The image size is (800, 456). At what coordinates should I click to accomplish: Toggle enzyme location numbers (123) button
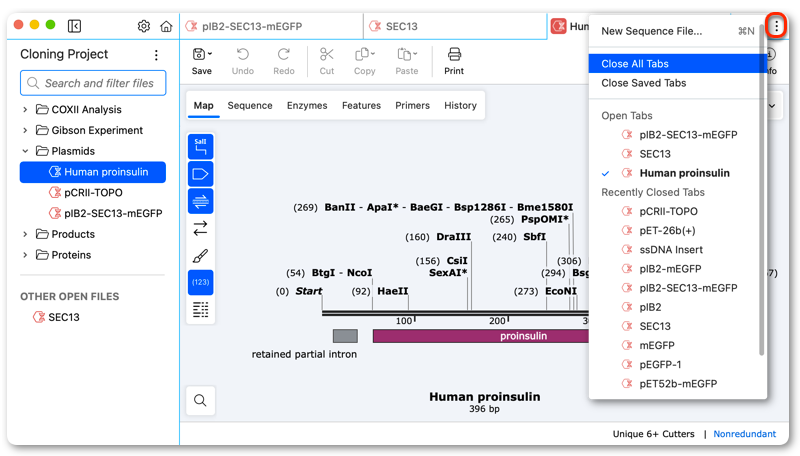click(x=201, y=282)
